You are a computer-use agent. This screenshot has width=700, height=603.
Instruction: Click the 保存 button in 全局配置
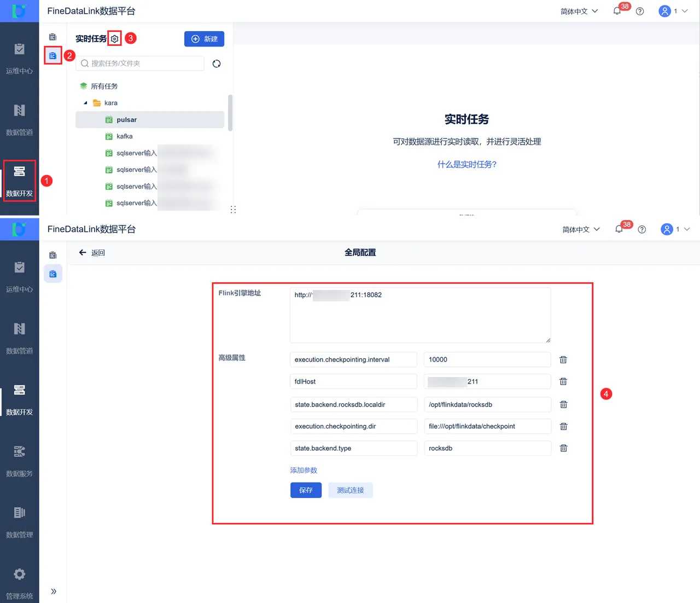(306, 490)
